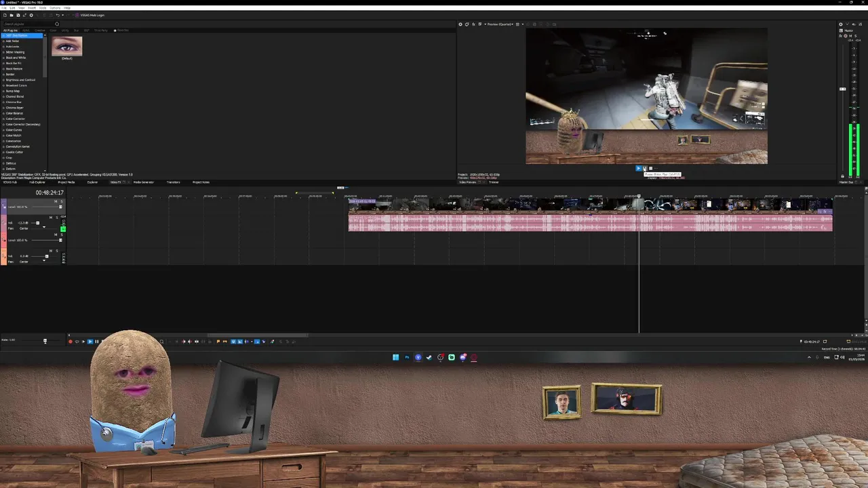Expand the Add Noise plug-in entry
The height and width of the screenshot is (488, 868).
pos(3,41)
